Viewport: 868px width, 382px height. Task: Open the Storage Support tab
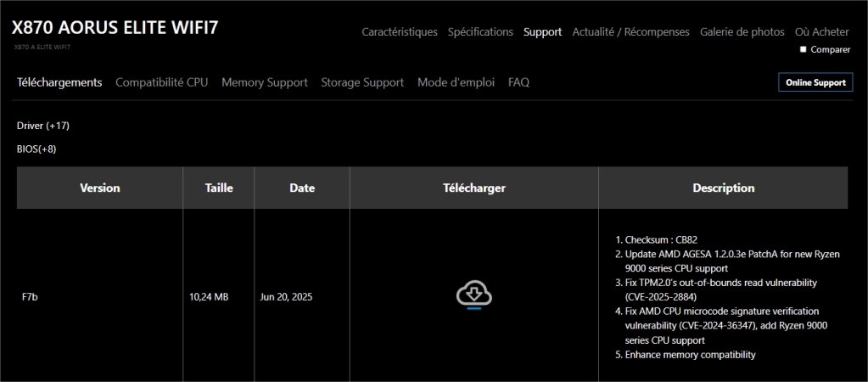point(362,82)
